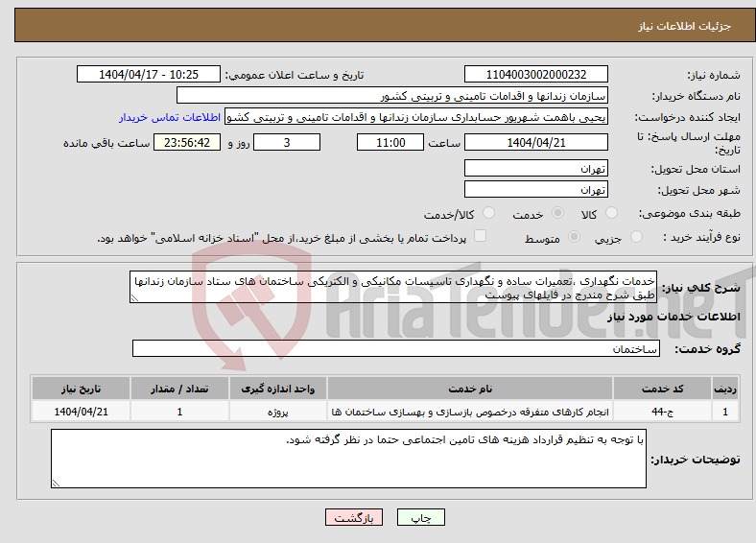
Task: Select the خدمت radio button
Action: 557,213
